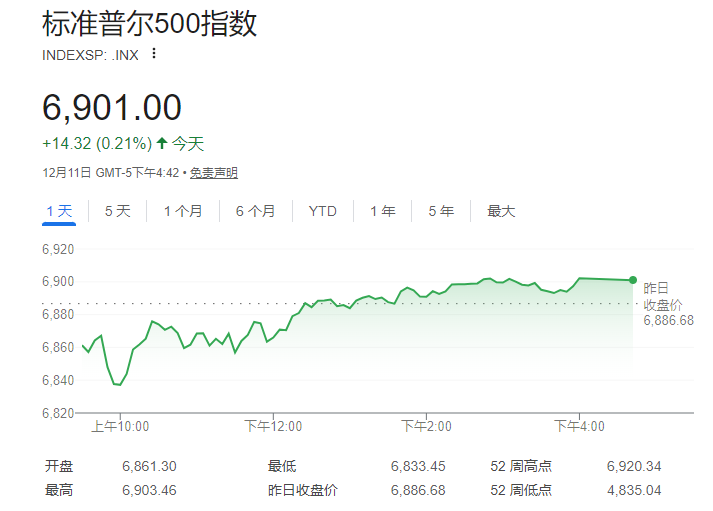This screenshot has height=511, width=713.
Task: Select the YTD range tab
Action: click(x=322, y=211)
